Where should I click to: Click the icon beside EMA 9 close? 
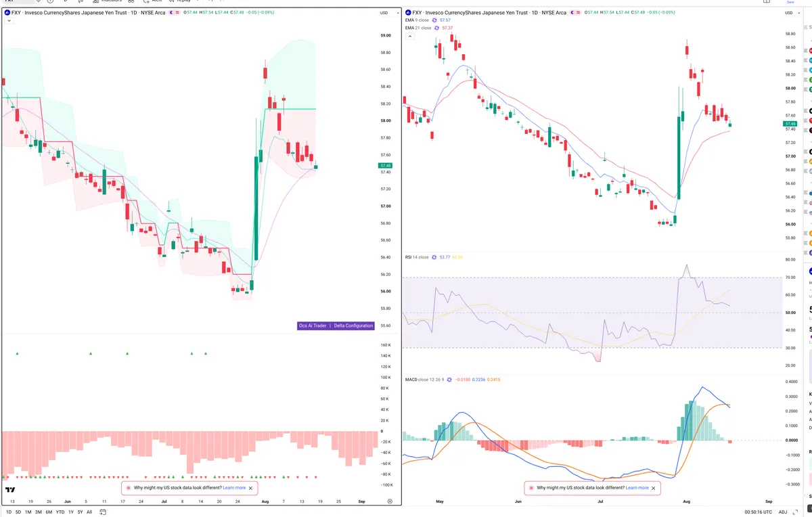pyautogui.click(x=434, y=20)
